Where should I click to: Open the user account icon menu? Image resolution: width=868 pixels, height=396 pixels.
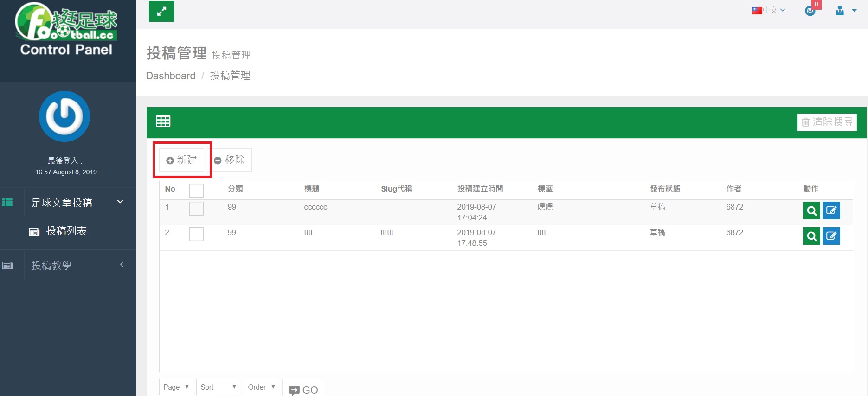(840, 11)
